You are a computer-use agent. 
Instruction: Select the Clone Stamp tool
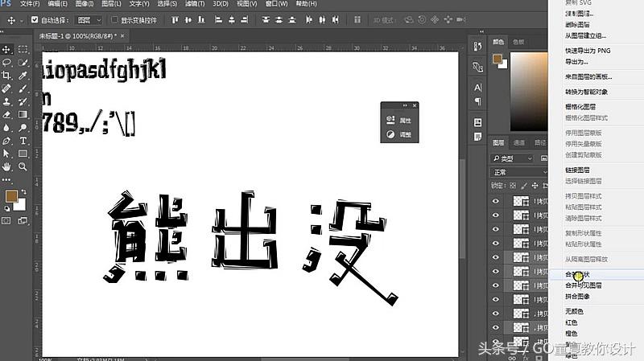[x=6, y=101]
